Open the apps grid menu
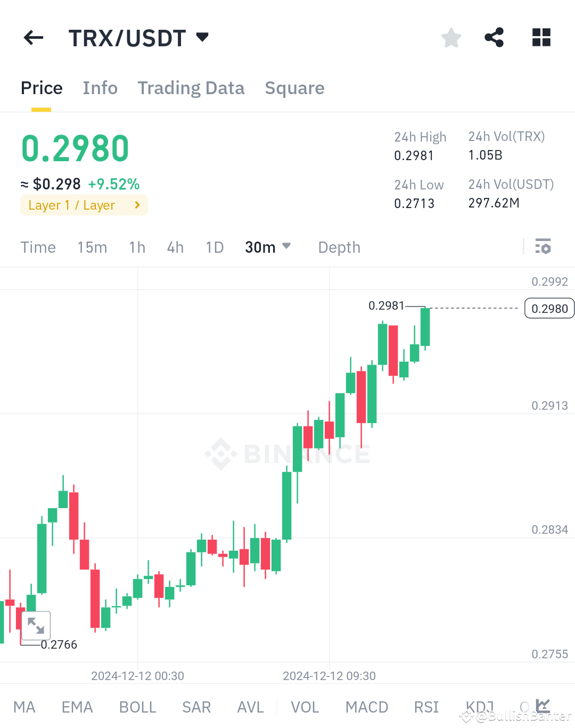575x728 pixels. click(x=541, y=37)
